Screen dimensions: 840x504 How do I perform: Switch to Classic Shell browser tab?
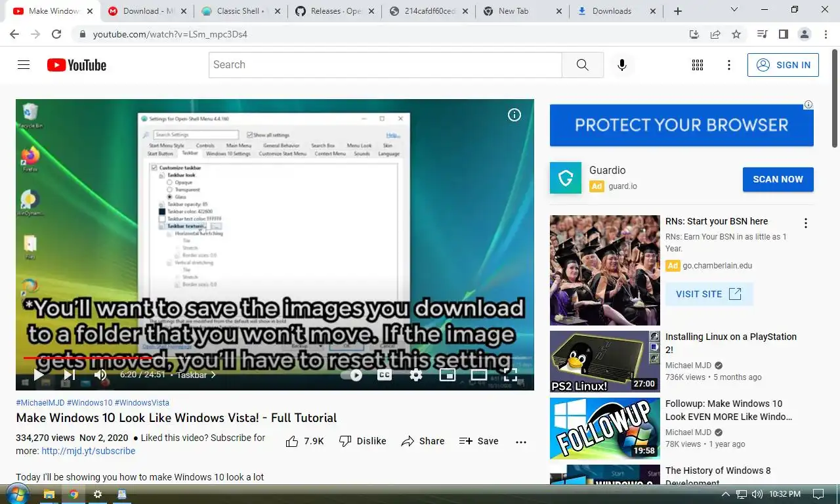click(x=241, y=11)
